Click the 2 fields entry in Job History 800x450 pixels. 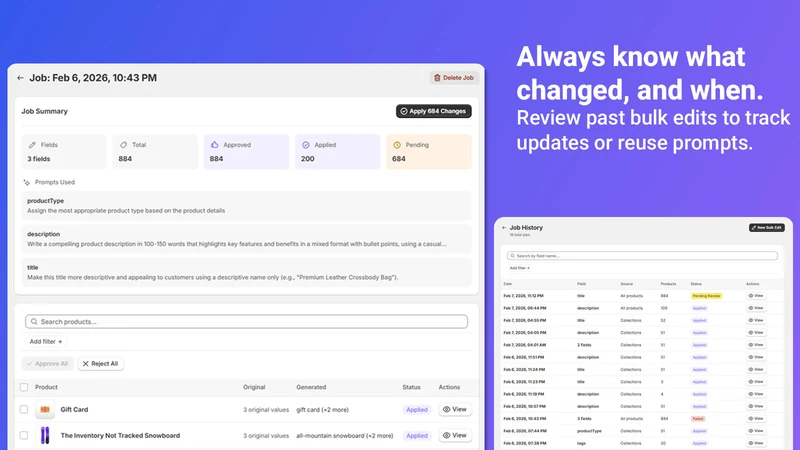584,345
